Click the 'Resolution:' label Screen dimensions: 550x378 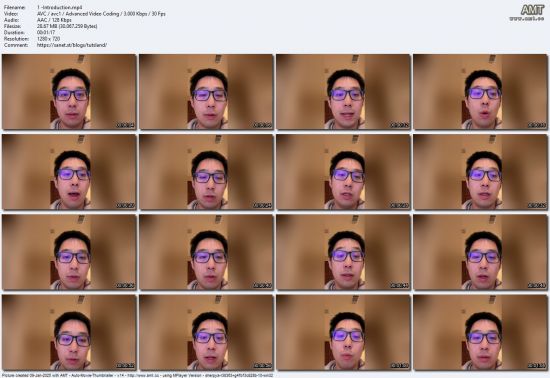point(16,39)
